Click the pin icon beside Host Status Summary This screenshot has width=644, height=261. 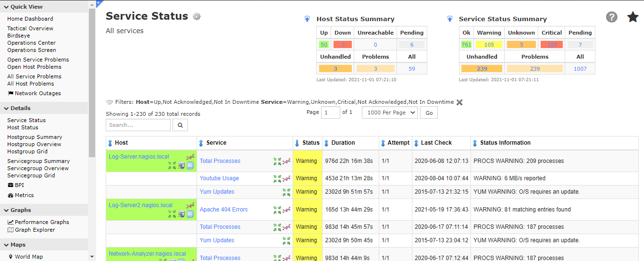pyautogui.click(x=307, y=19)
